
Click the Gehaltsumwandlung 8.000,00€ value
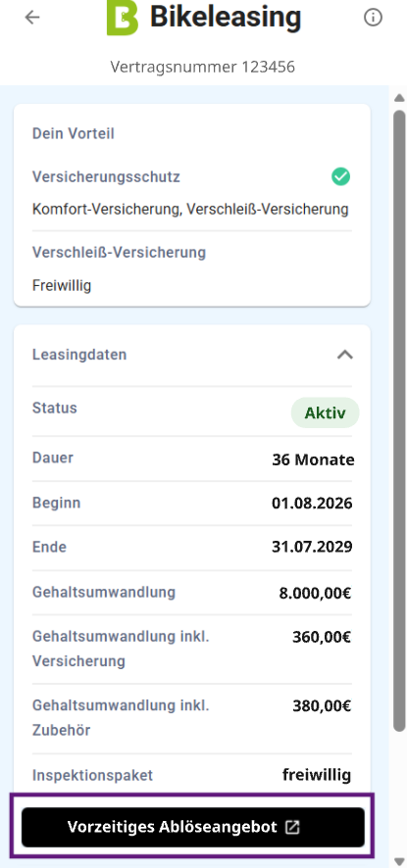tap(315, 594)
